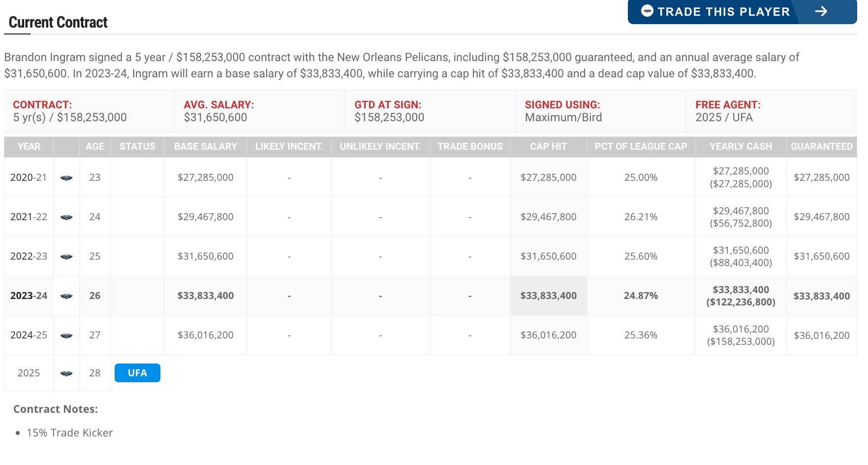
Task: Click the Pelicans logo in 2025 row
Action: [66, 373]
